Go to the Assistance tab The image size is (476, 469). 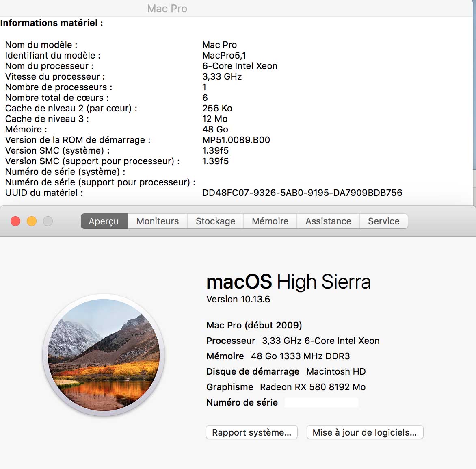pyautogui.click(x=328, y=221)
